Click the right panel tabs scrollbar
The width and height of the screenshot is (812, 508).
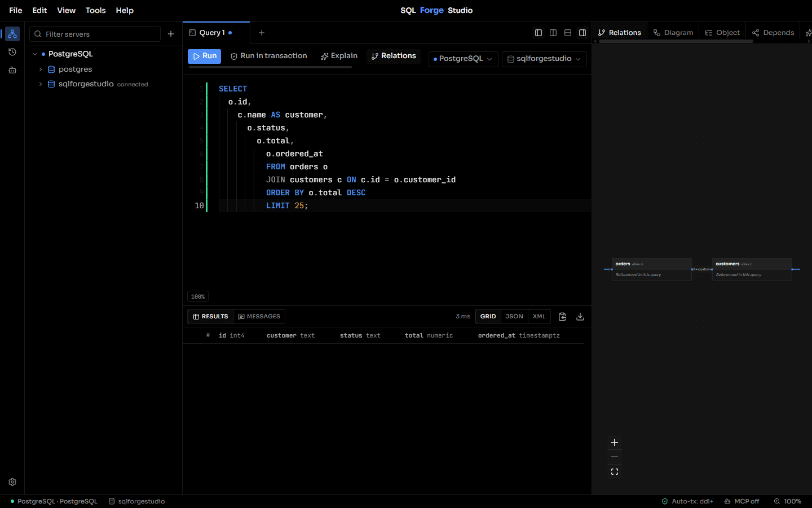676,41
